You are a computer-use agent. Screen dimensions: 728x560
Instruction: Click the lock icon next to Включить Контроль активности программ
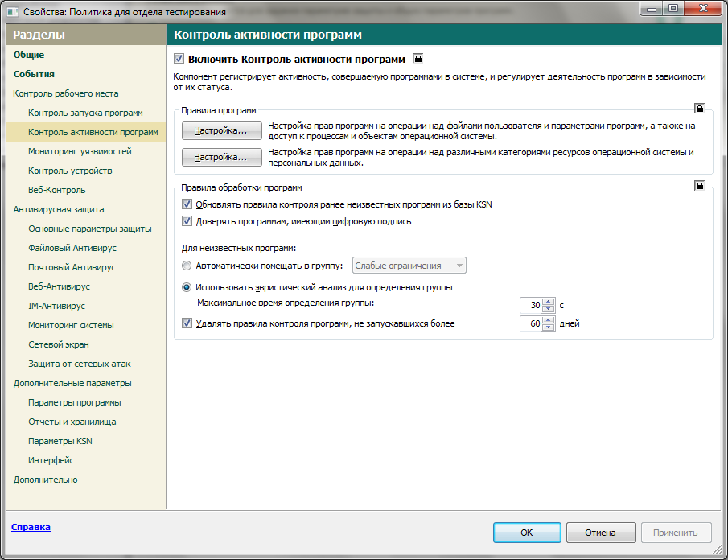click(417, 59)
